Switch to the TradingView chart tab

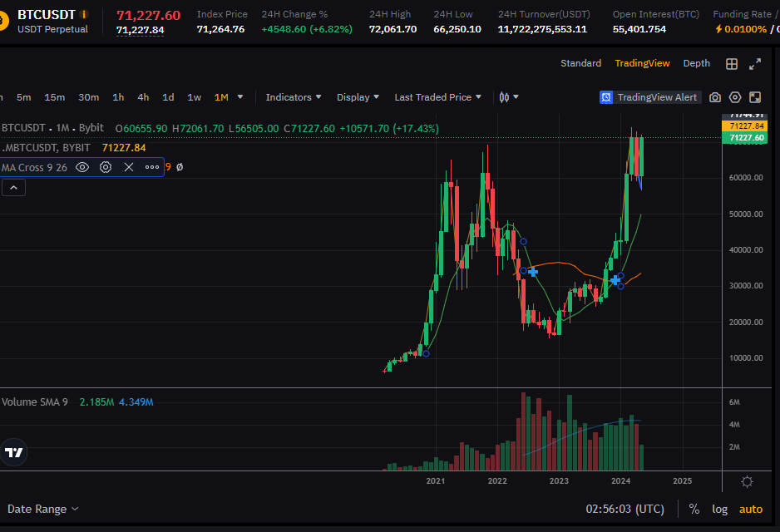642,63
